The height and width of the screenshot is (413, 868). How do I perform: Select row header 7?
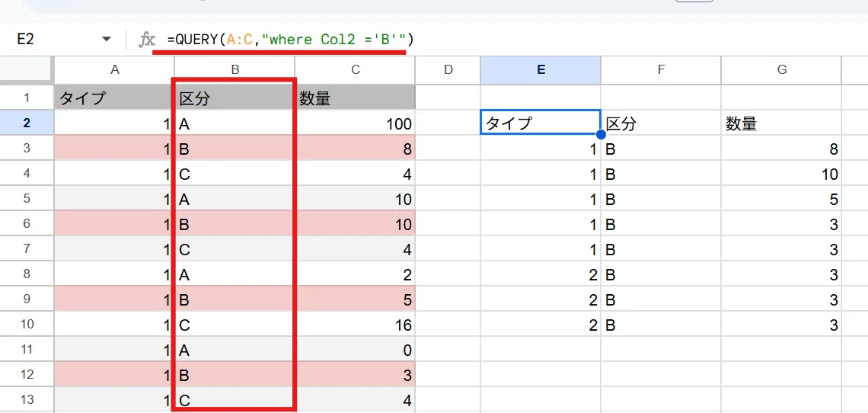tap(27, 249)
